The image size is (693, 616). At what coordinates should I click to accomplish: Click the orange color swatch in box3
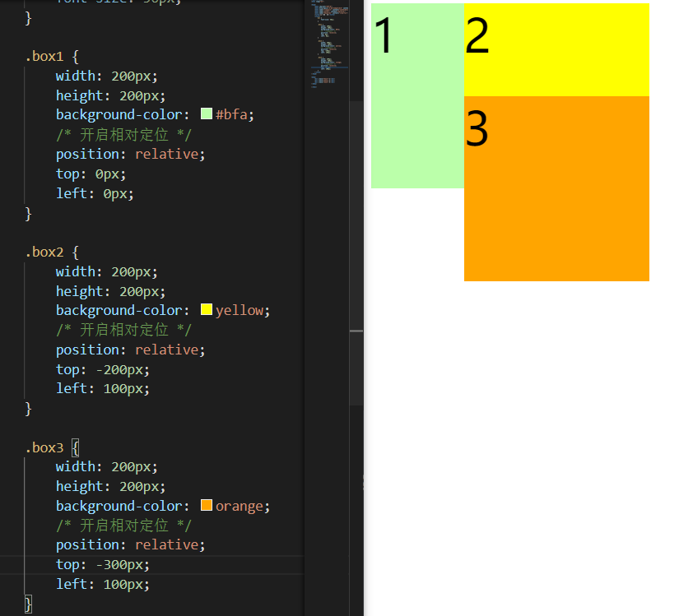coord(207,505)
